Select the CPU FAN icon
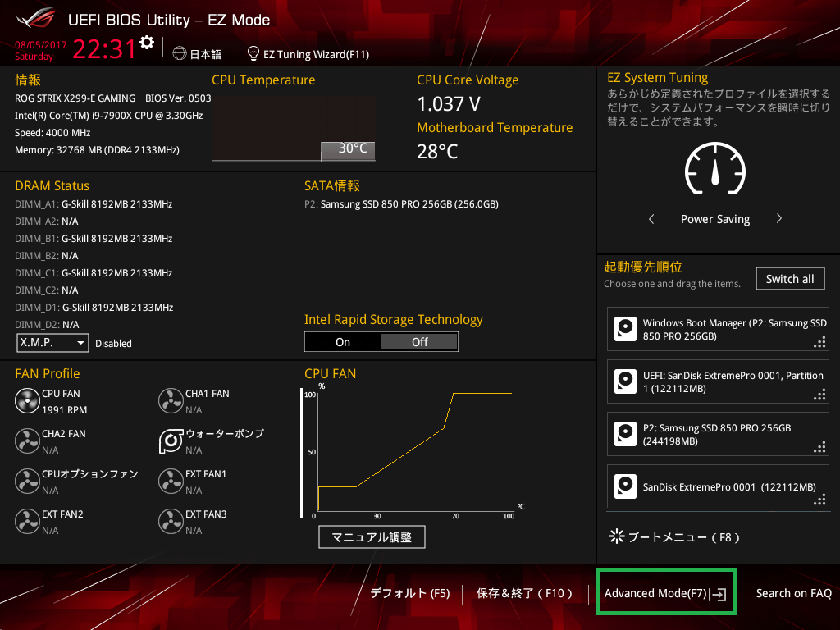This screenshot has width=840, height=630. tap(27, 400)
